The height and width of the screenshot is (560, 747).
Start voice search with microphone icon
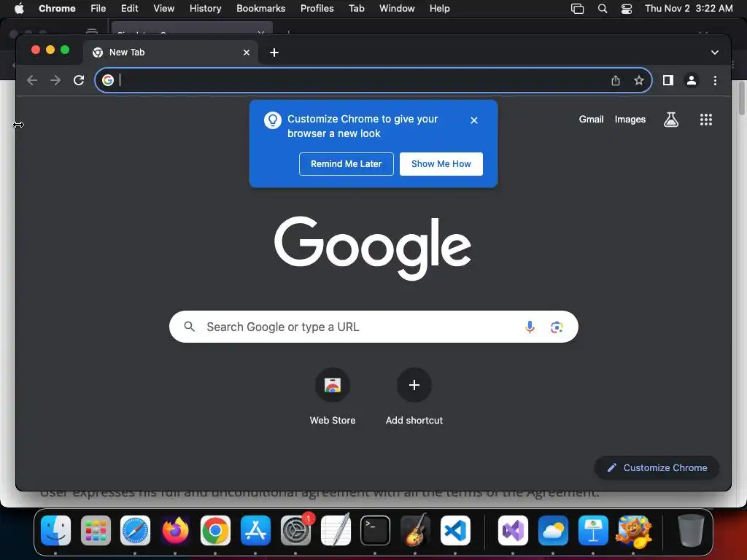(530, 327)
